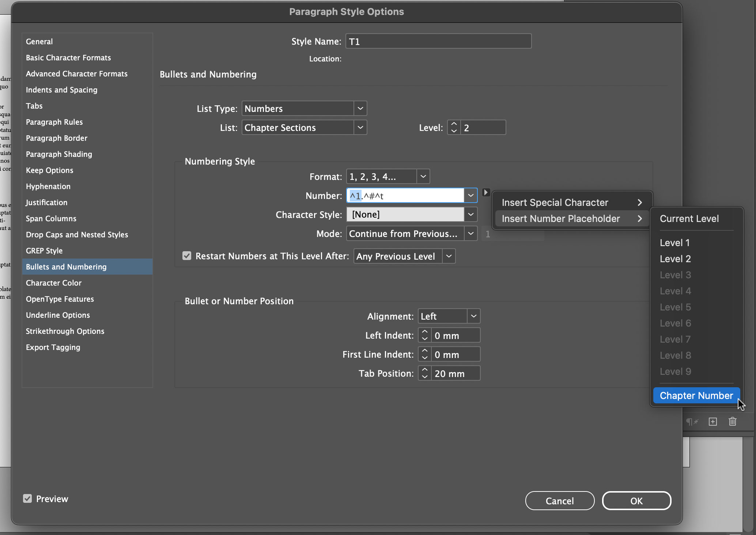Decrease First Line Indent with its stepper
This screenshot has height=535, width=756.
tap(424, 357)
